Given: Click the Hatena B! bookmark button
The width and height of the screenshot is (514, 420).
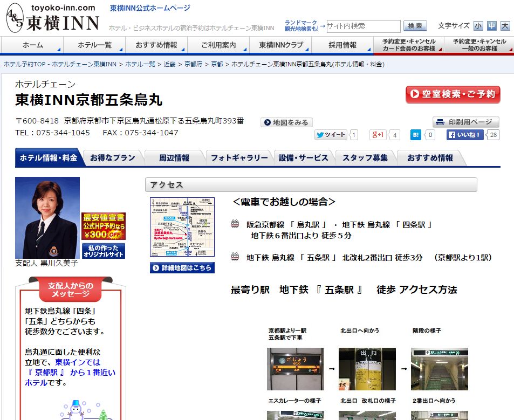Looking at the screenshot, I should [416, 135].
